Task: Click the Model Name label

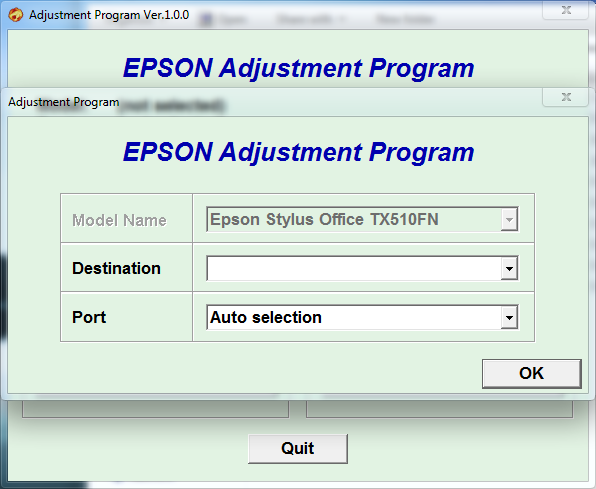Action: click(x=119, y=220)
